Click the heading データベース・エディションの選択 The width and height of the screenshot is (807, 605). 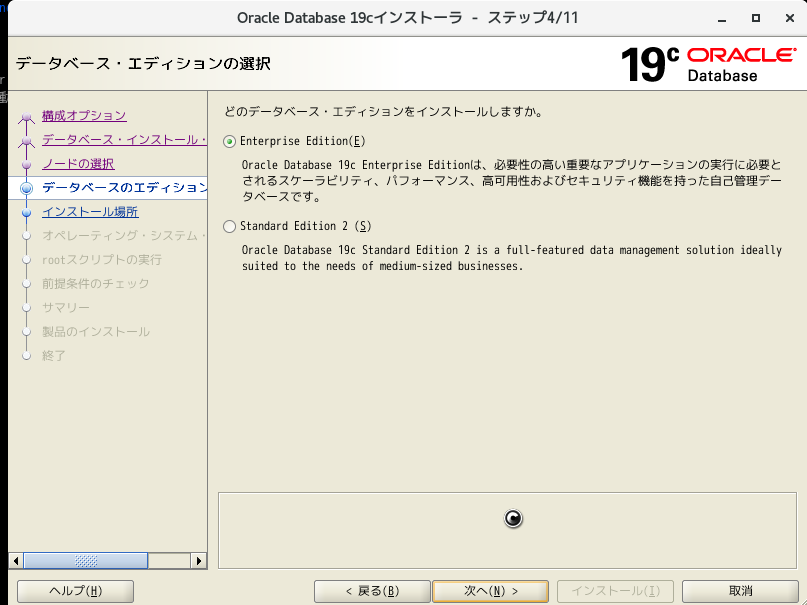[143, 64]
